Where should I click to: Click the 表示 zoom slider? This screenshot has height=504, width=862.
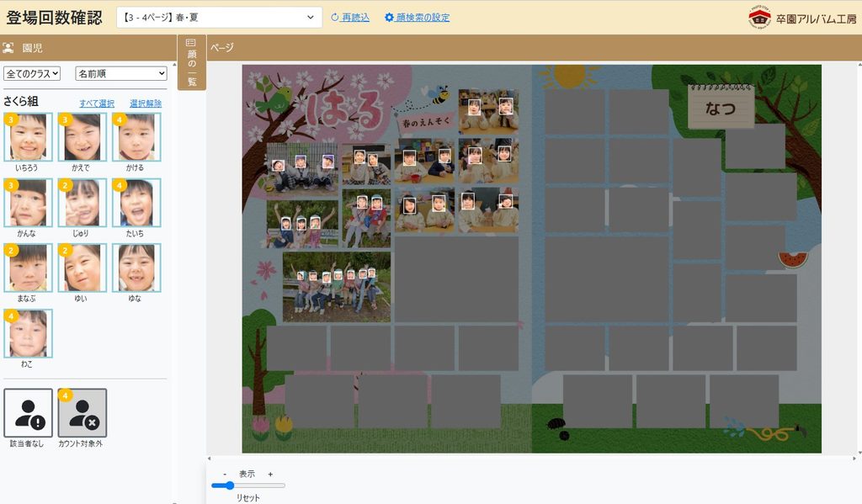(x=248, y=485)
